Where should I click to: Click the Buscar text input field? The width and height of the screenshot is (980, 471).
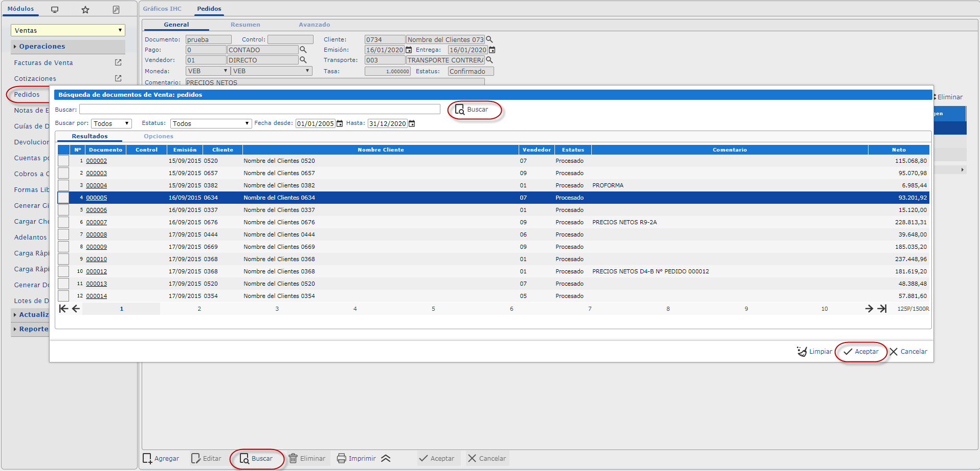coord(259,109)
